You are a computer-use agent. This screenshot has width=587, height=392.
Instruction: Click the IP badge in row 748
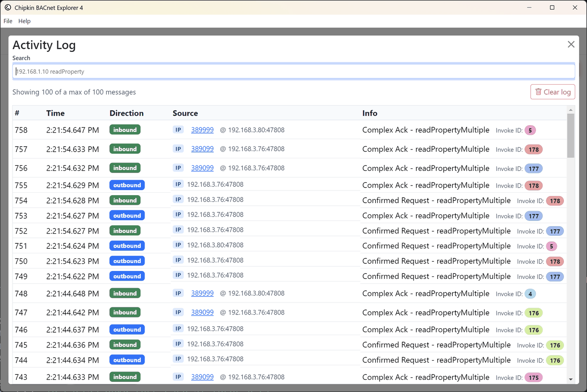(178, 293)
